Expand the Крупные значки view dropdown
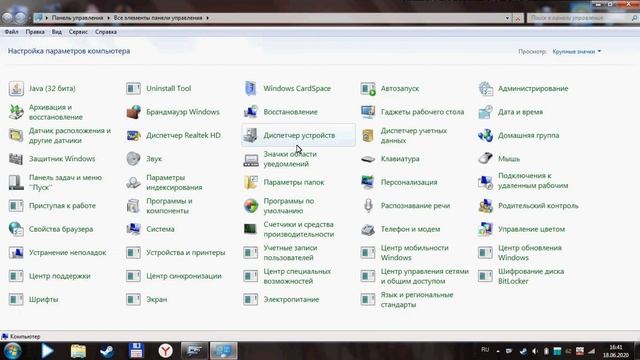This screenshot has height=360, width=640. [577, 51]
